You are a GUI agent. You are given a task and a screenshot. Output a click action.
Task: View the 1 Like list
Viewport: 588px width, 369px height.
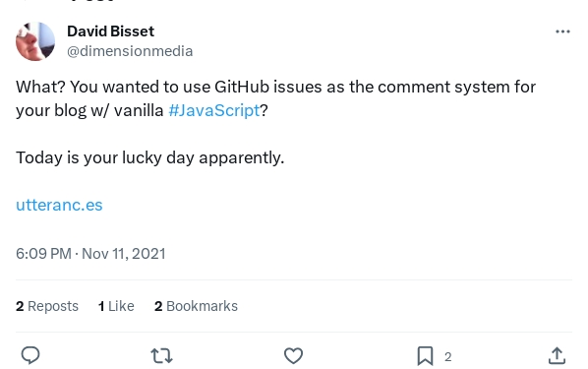tap(116, 306)
